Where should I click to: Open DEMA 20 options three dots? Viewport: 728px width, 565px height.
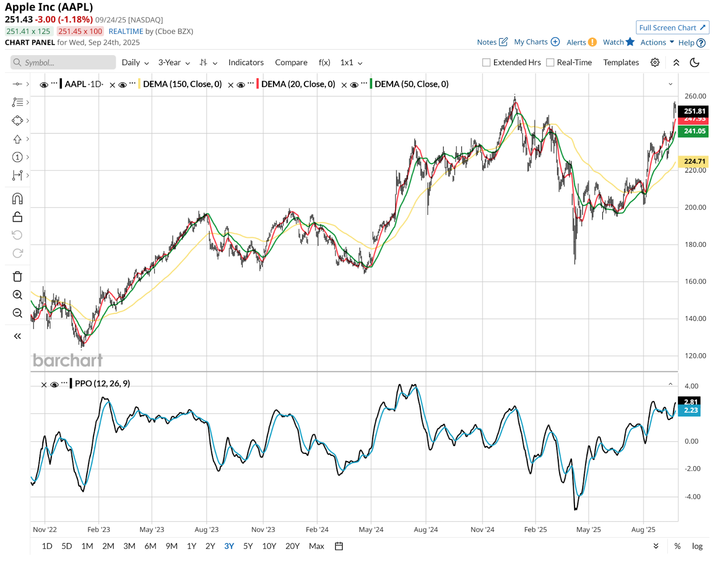click(251, 83)
